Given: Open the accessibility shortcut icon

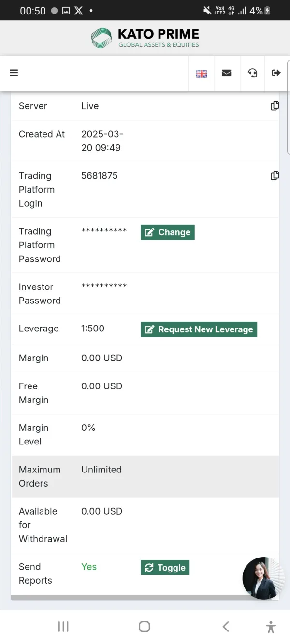Looking at the screenshot, I should (x=271, y=627).
